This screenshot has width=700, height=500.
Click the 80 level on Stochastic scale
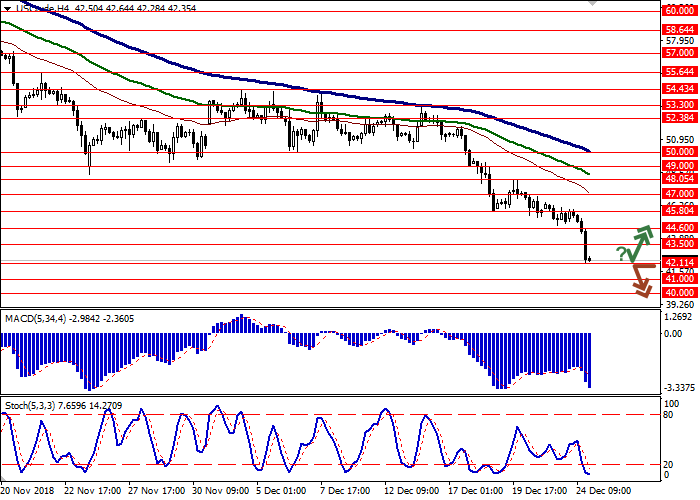coord(671,414)
